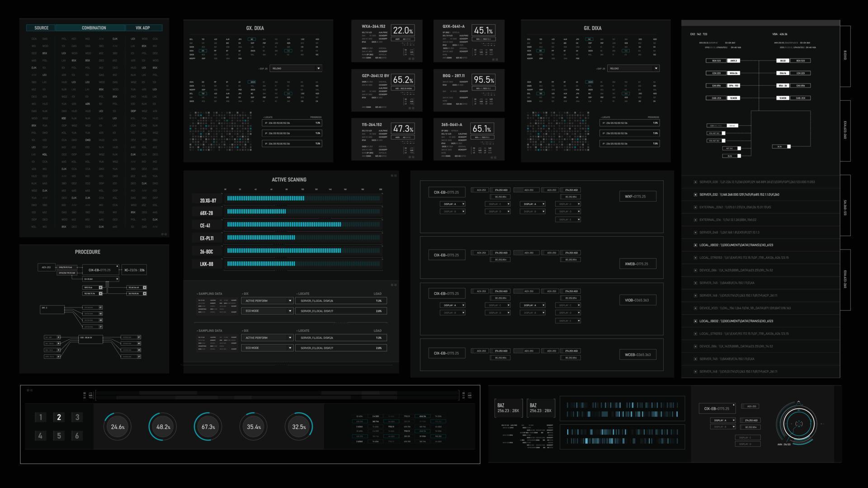Click the icon next to LOCAL_IB032 entry
This screenshot has width=868, height=488.
tap(695, 244)
